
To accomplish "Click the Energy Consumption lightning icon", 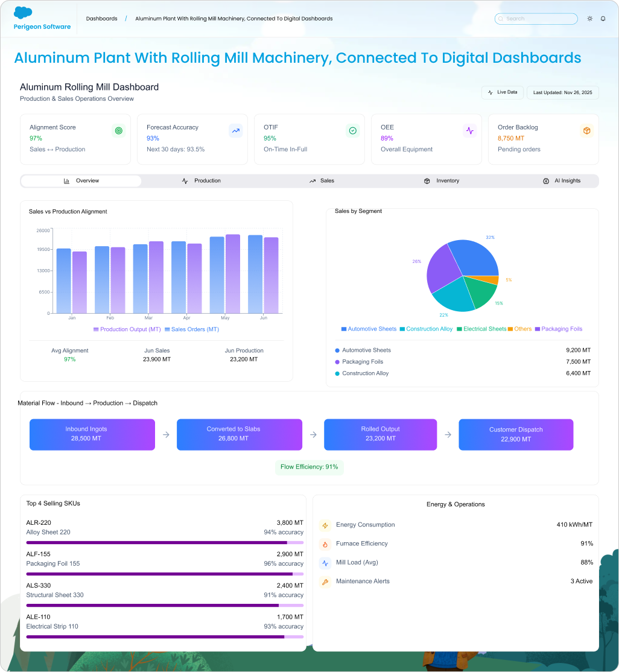I will pyautogui.click(x=325, y=525).
